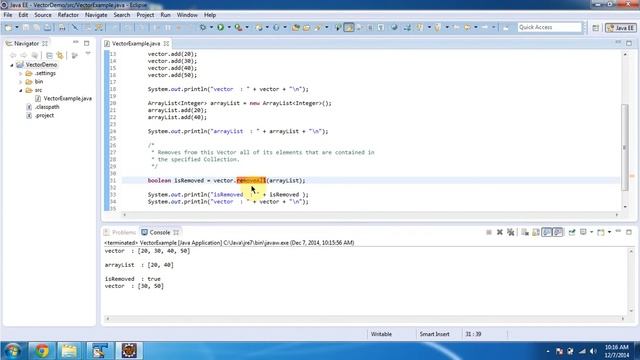Click the Windows Start button
Image resolution: width=640 pixels, height=360 pixels.
coord(13,351)
